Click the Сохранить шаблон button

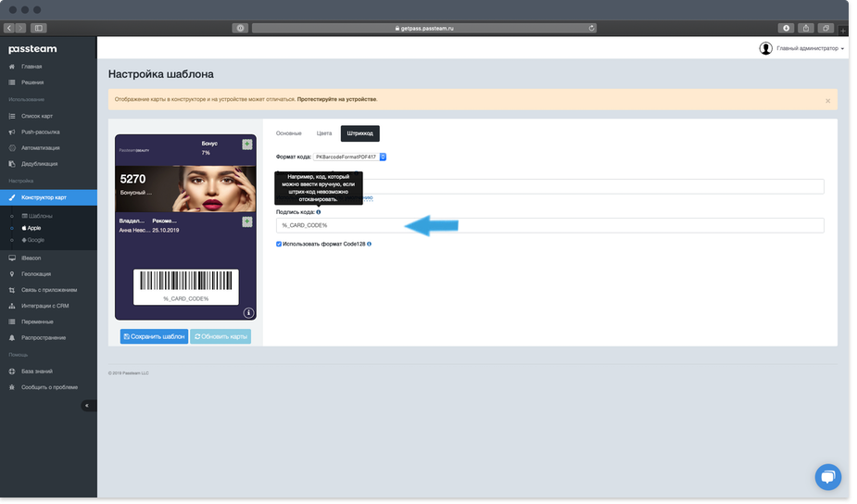(x=154, y=337)
